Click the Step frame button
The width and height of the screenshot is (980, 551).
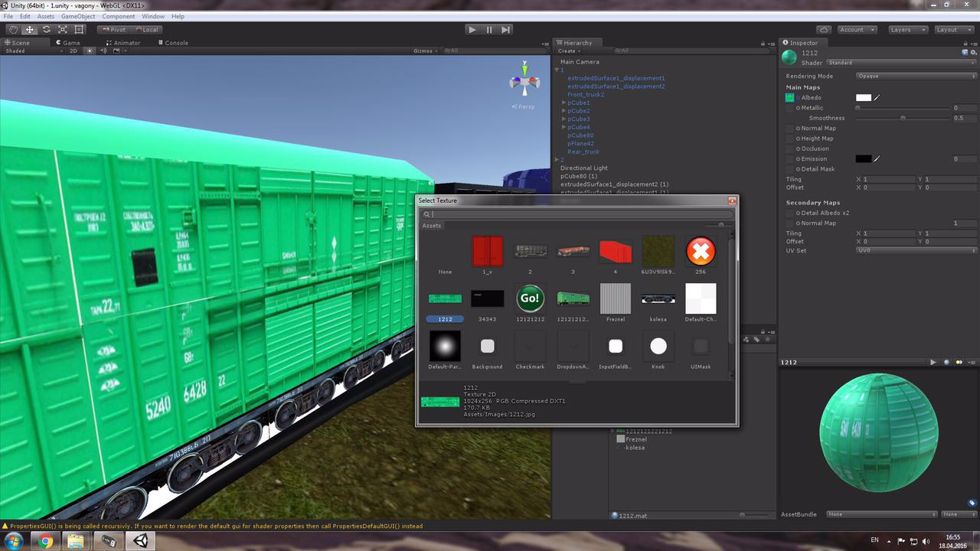pyautogui.click(x=506, y=30)
